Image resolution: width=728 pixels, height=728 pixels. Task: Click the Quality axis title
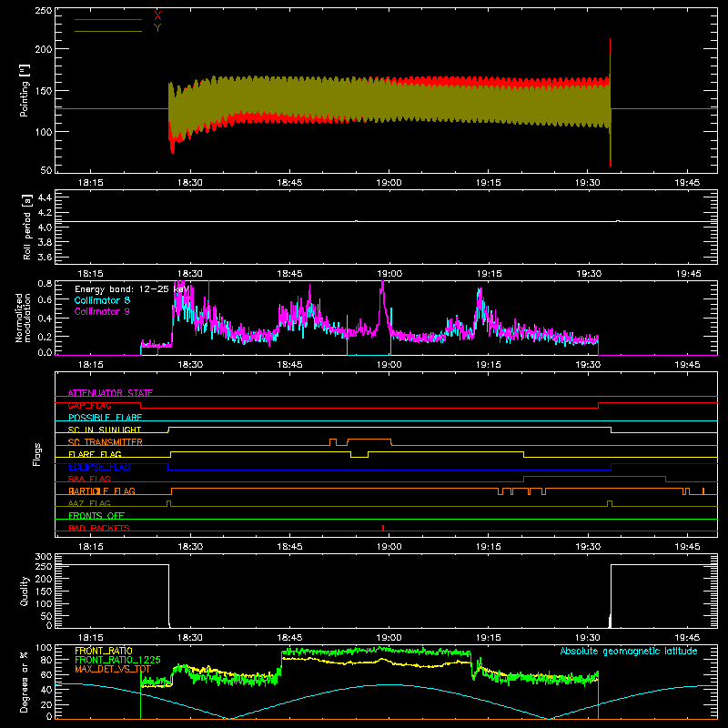[x=25, y=591]
